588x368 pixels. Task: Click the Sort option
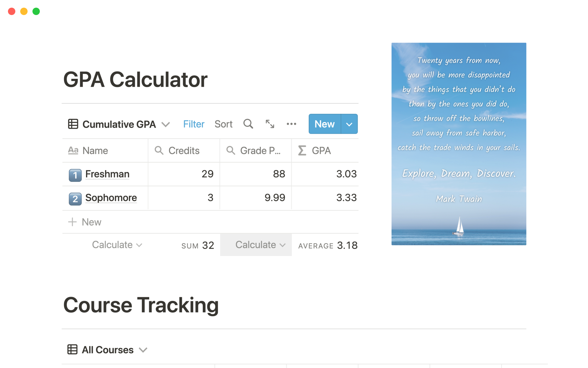223,124
